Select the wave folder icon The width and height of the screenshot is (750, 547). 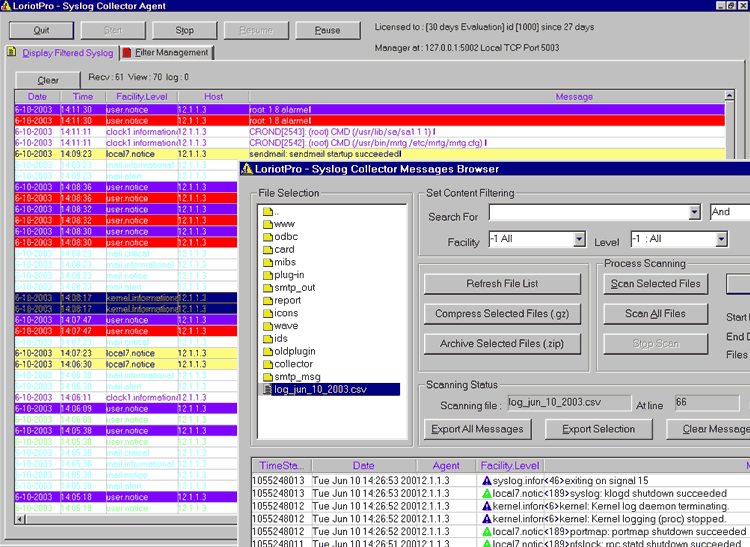click(x=268, y=326)
